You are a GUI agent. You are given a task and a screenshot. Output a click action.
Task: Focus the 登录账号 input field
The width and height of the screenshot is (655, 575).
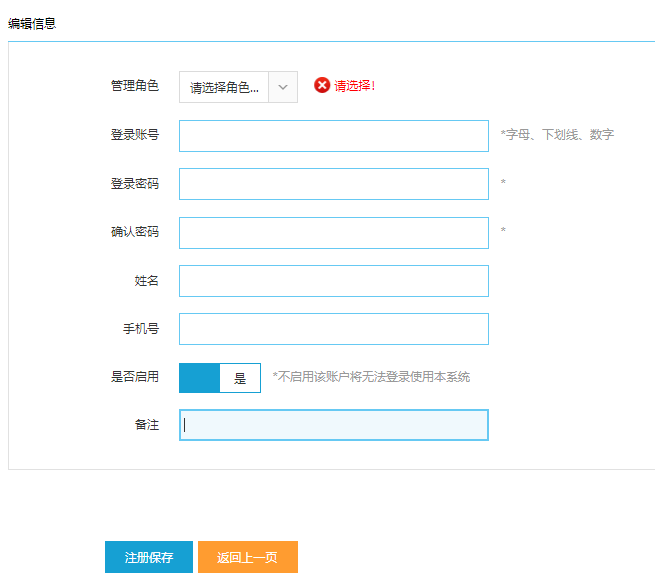[334, 136]
